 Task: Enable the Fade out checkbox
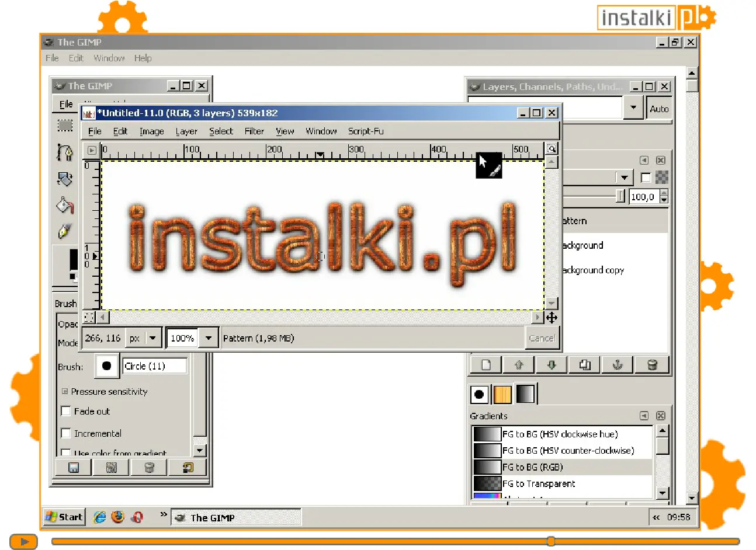click(66, 411)
